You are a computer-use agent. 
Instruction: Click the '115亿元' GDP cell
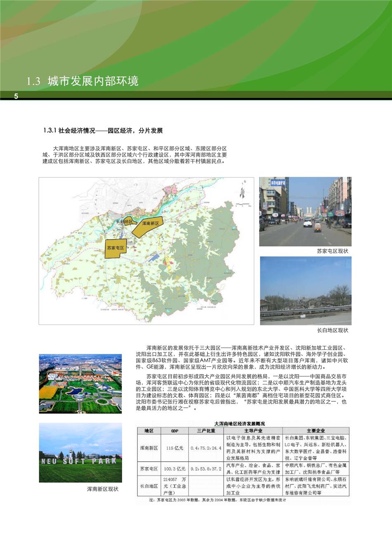point(175,448)
